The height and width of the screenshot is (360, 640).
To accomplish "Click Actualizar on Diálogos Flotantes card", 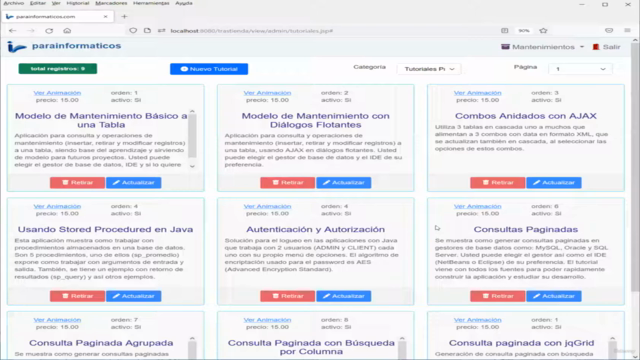I will [x=344, y=182].
